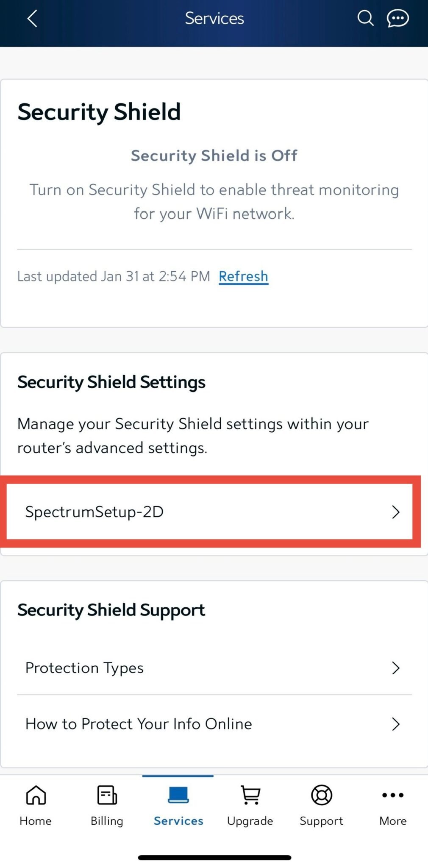Expand SpectrumSetup-2D chevron arrow

click(396, 512)
